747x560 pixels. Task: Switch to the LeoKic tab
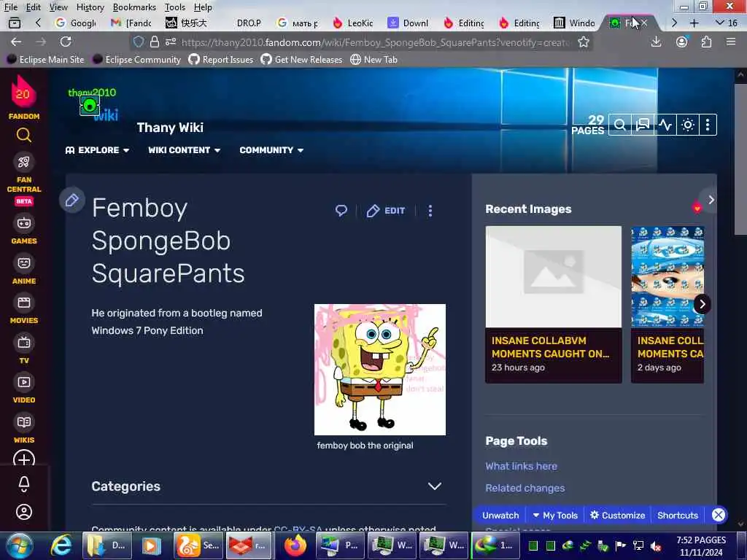click(x=353, y=23)
